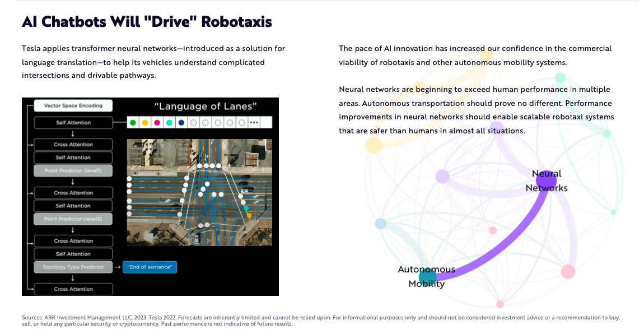
Task: Click the large pale yellow network node
Action: (x=374, y=145)
